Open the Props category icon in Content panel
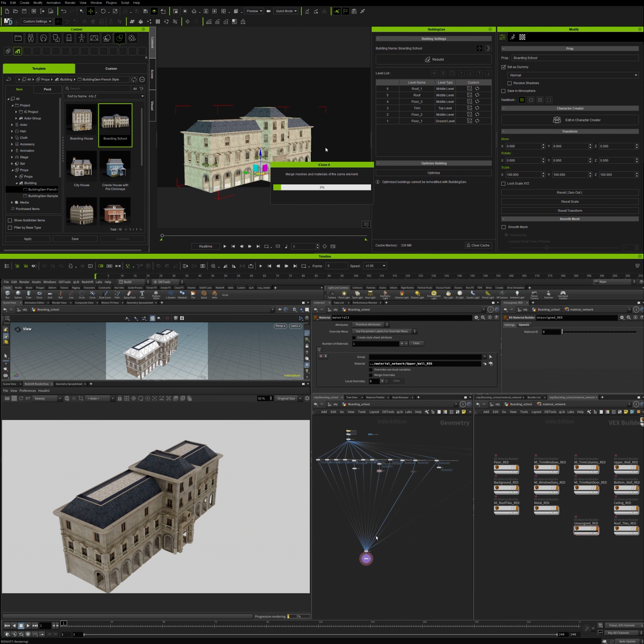 tap(120, 38)
